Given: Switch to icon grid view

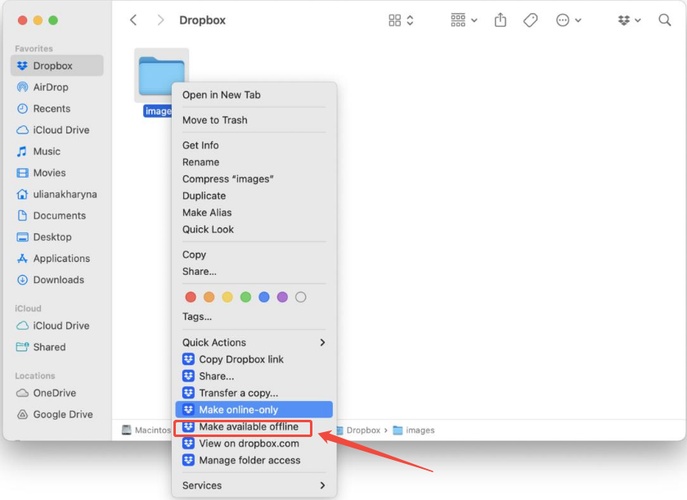Looking at the screenshot, I should coord(395,20).
